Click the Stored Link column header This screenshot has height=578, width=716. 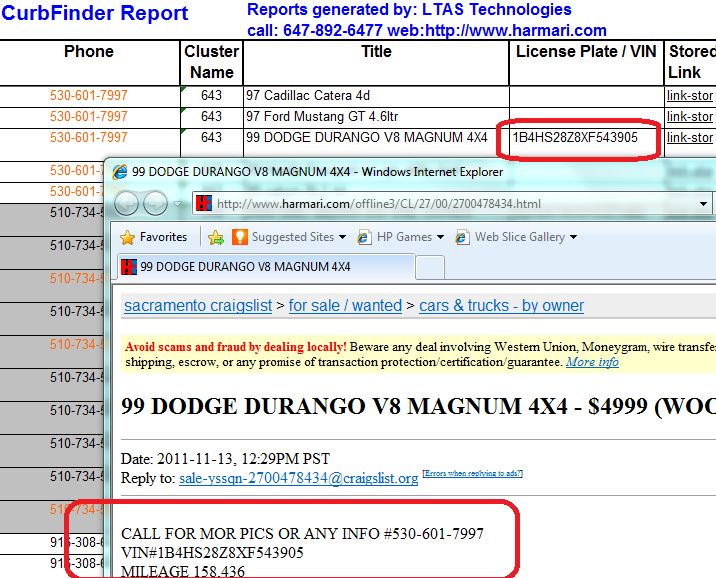[x=690, y=63]
